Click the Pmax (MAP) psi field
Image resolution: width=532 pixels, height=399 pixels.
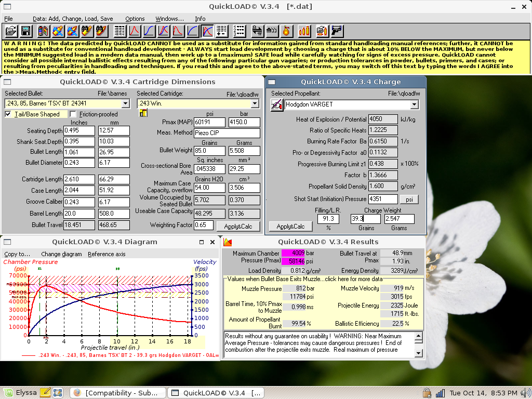coord(209,122)
